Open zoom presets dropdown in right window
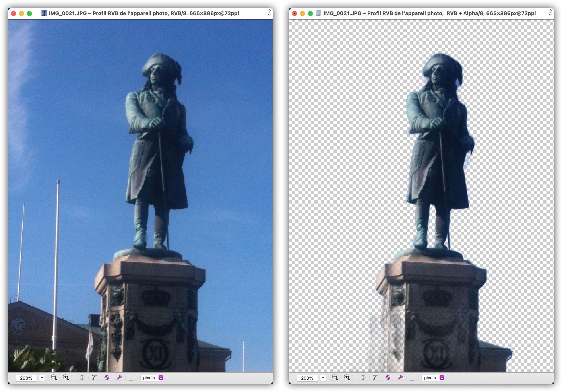The image size is (562, 392). click(x=323, y=378)
